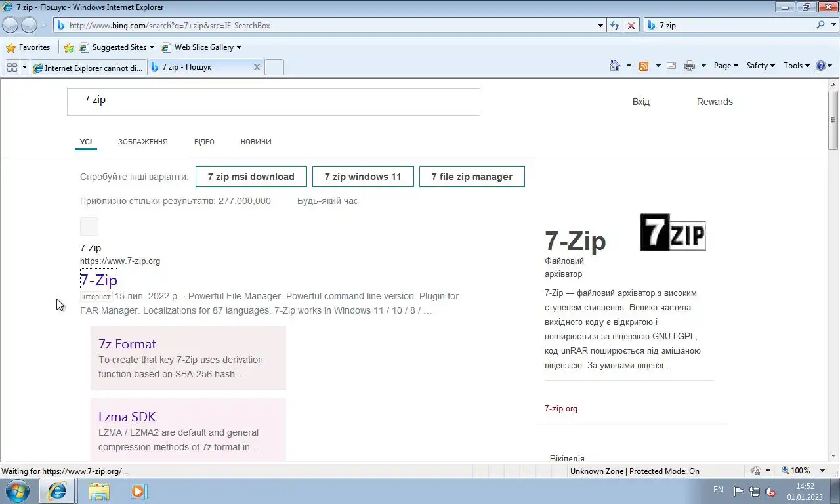Open the 7-Zip result title link
Screen dimensions: 840x504
coord(98,280)
